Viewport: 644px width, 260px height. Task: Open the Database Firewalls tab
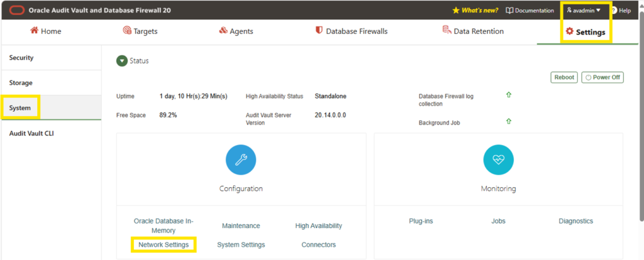click(x=351, y=31)
